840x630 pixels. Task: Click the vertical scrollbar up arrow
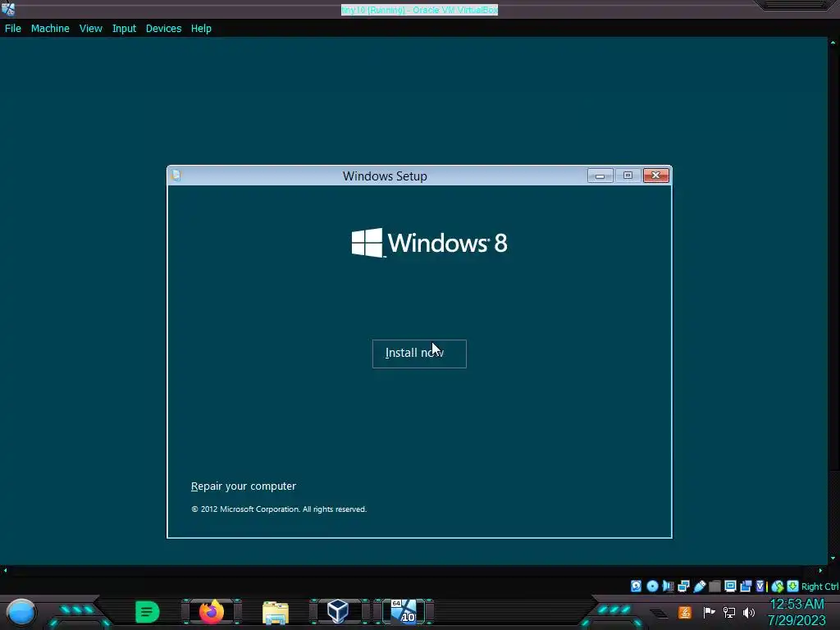click(x=833, y=43)
